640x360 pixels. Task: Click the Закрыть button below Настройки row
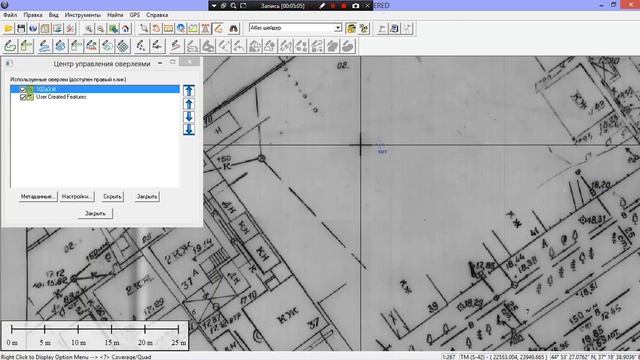coord(95,213)
